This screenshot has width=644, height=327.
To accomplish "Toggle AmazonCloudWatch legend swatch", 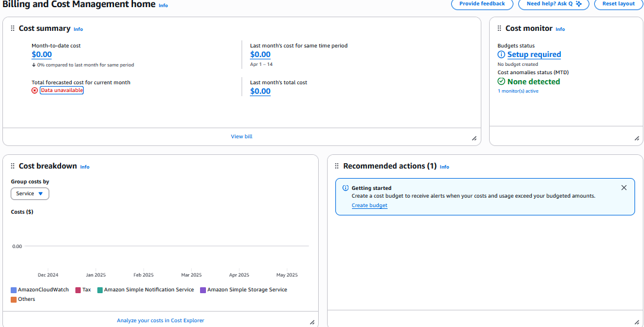I will 14,290.
